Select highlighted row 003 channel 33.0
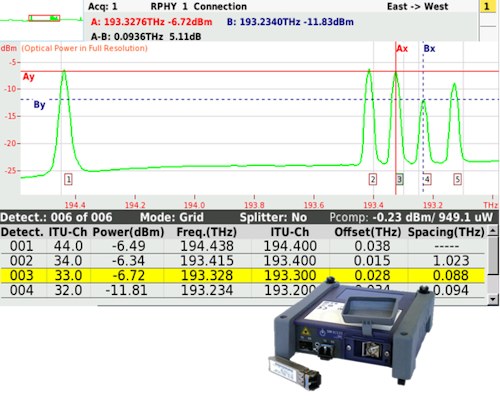 242,276
